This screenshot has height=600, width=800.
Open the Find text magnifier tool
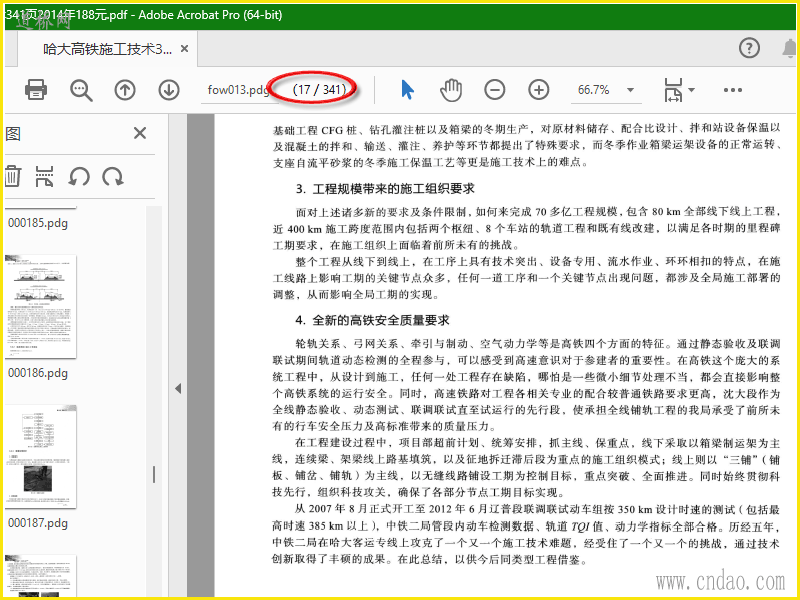(x=81, y=90)
